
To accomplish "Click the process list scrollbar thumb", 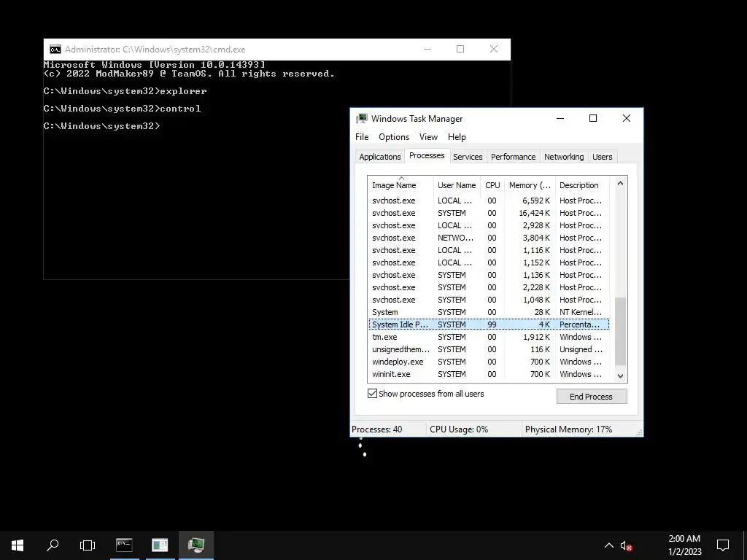I will pos(620,331).
